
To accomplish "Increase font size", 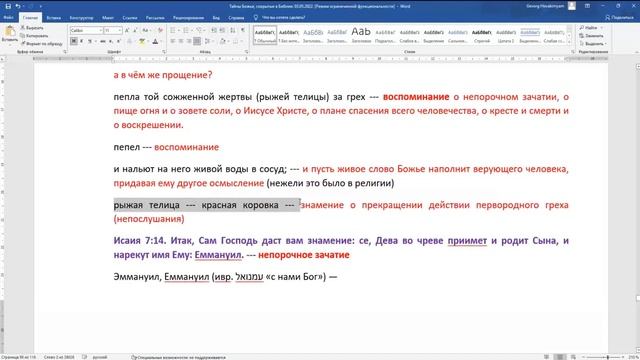I will (127, 30).
